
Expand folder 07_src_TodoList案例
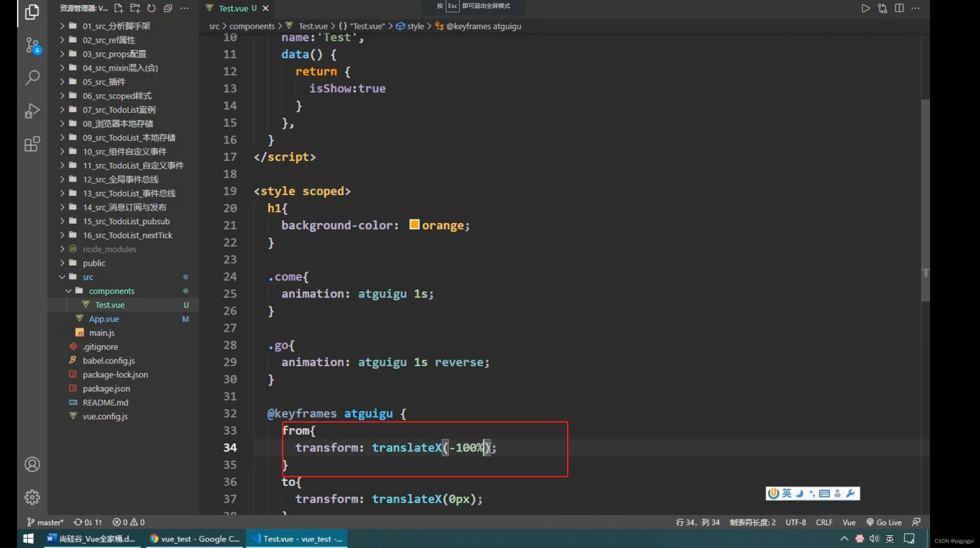pyautogui.click(x=123, y=110)
